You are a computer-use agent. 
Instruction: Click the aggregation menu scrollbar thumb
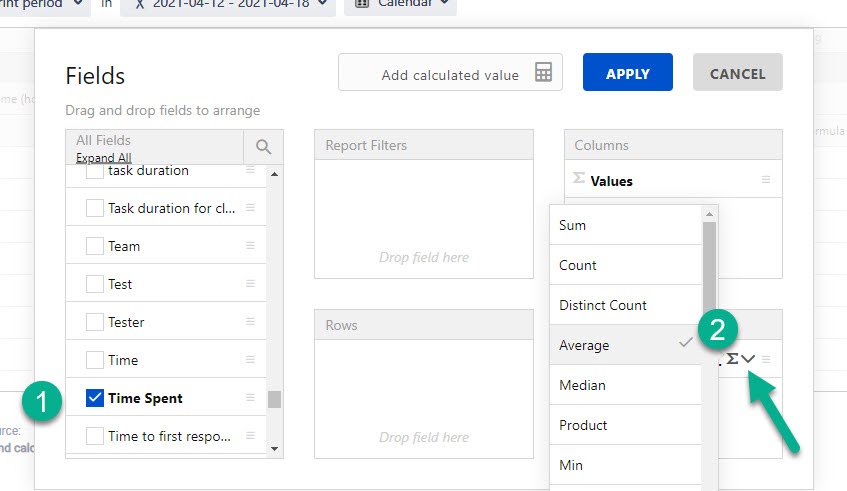709,269
